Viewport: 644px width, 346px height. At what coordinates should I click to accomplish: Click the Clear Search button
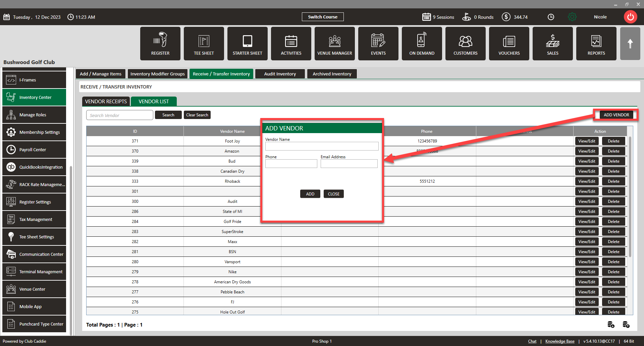click(x=197, y=115)
